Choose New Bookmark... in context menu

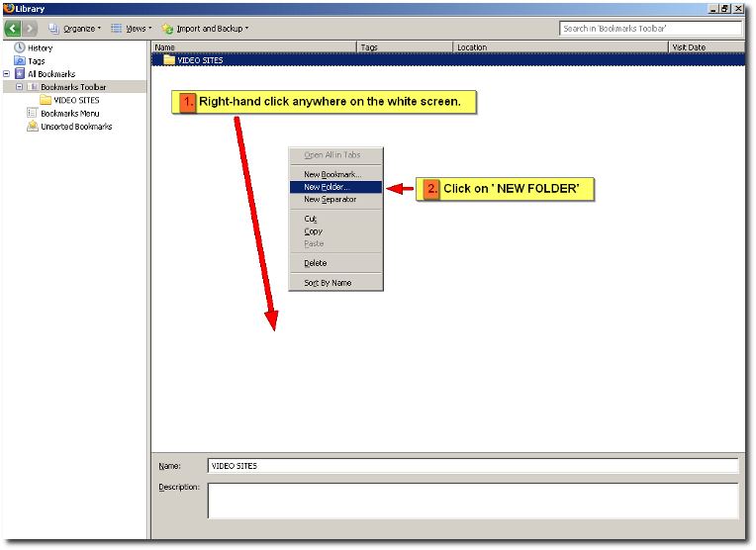click(336, 174)
